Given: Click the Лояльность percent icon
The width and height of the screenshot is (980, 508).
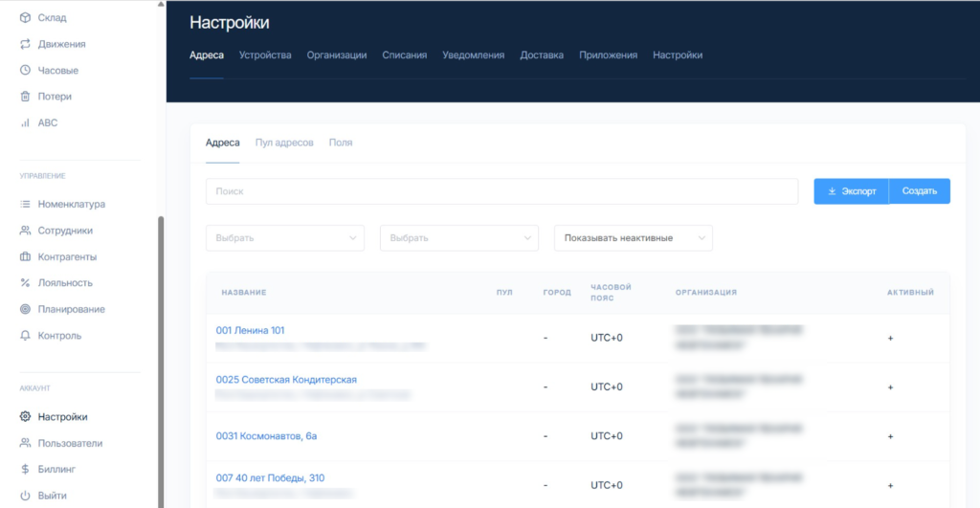Looking at the screenshot, I should 26,283.
